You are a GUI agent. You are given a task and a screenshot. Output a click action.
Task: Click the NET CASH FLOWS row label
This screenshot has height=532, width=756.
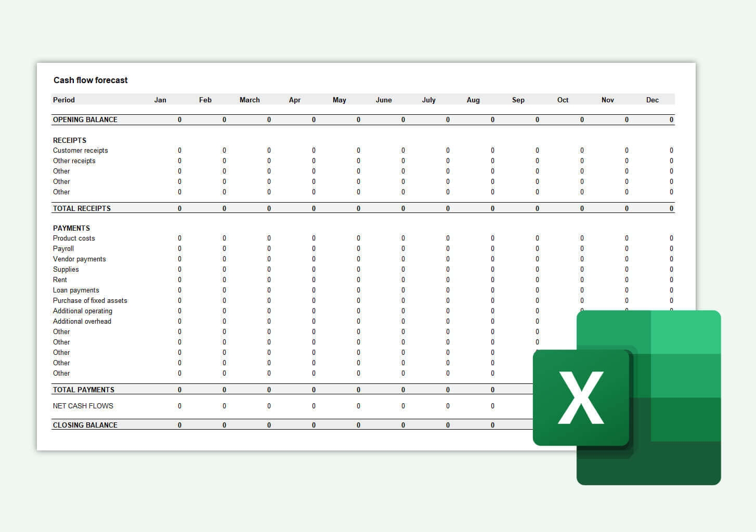[x=83, y=406]
